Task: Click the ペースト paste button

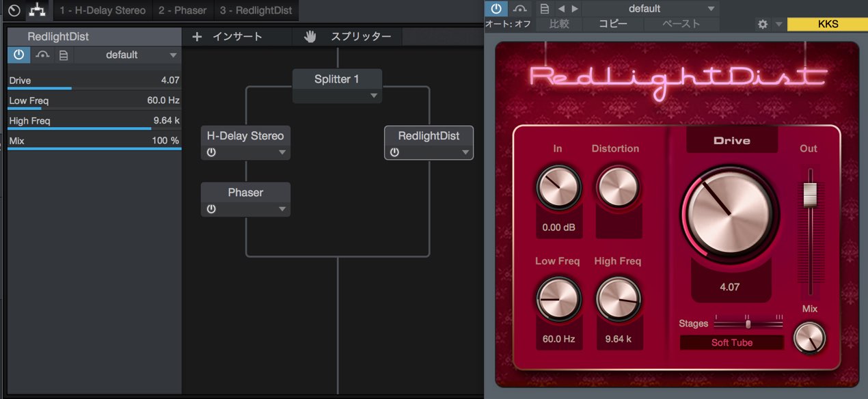Action: [681, 24]
